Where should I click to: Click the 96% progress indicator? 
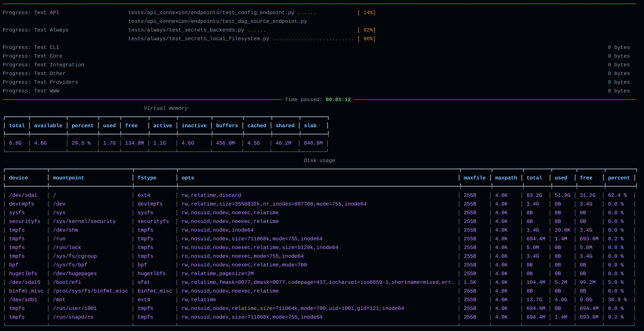366,39
